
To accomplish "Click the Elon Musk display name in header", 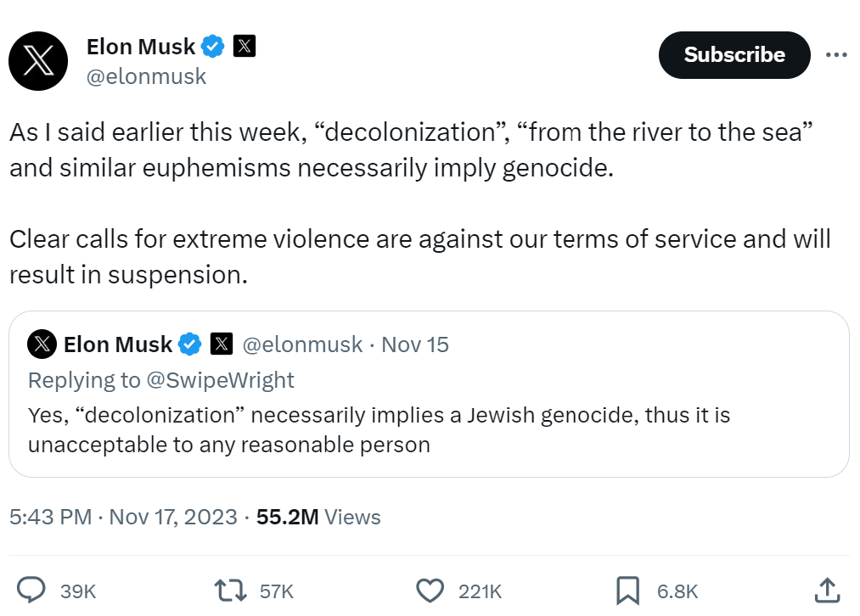I will pyautogui.click(x=141, y=47).
